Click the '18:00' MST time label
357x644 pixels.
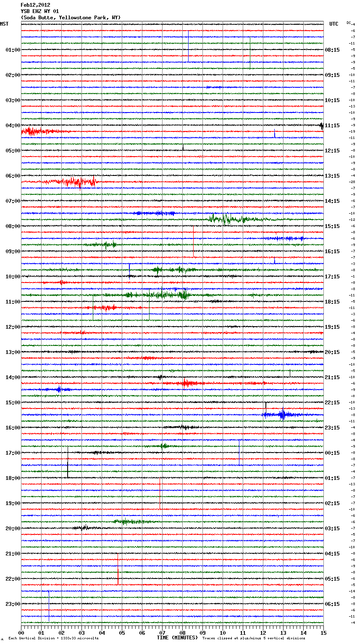pos(13,478)
